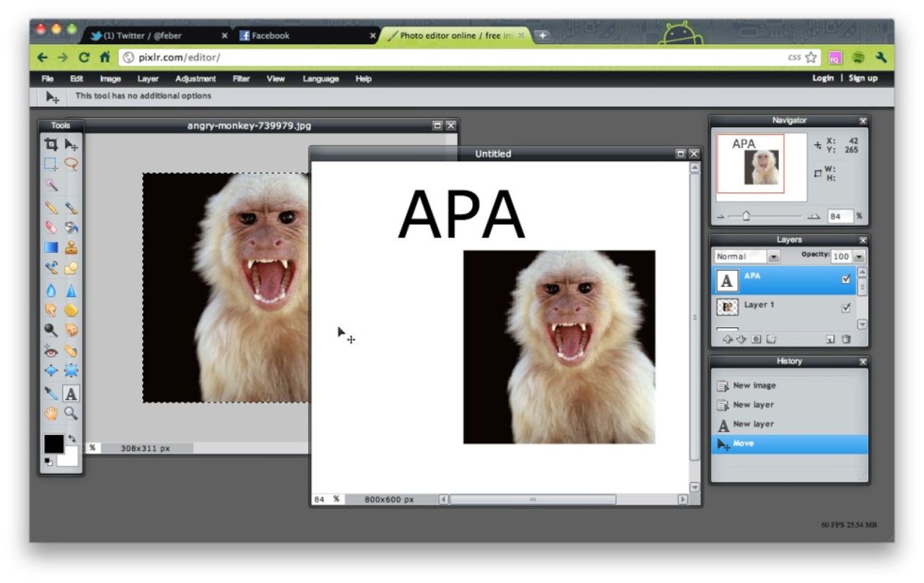Swap foreground and background colors
The width and height of the screenshot is (924, 583).
coord(71,438)
